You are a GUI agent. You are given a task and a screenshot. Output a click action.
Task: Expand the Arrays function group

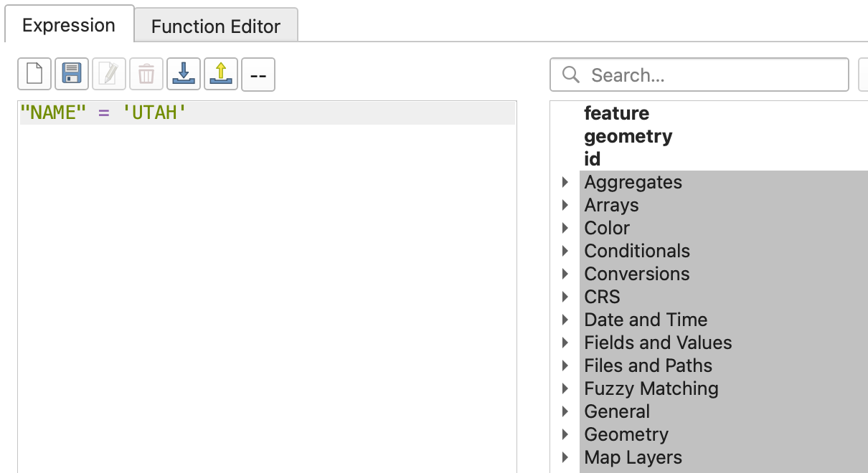pyautogui.click(x=566, y=205)
